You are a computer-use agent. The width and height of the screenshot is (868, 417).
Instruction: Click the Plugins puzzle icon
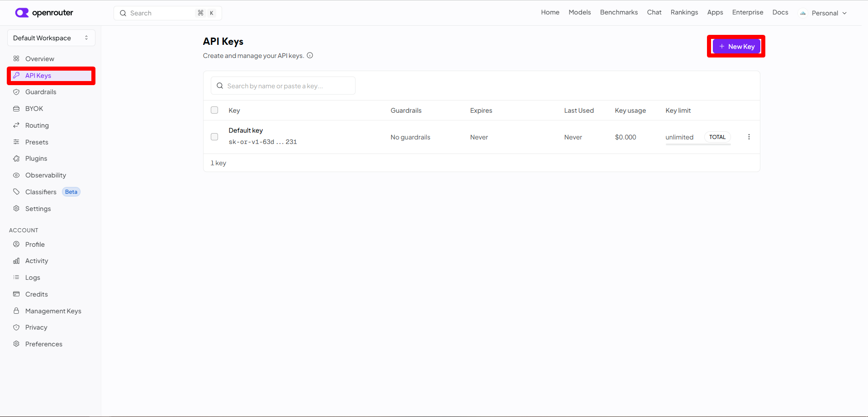tap(16, 158)
